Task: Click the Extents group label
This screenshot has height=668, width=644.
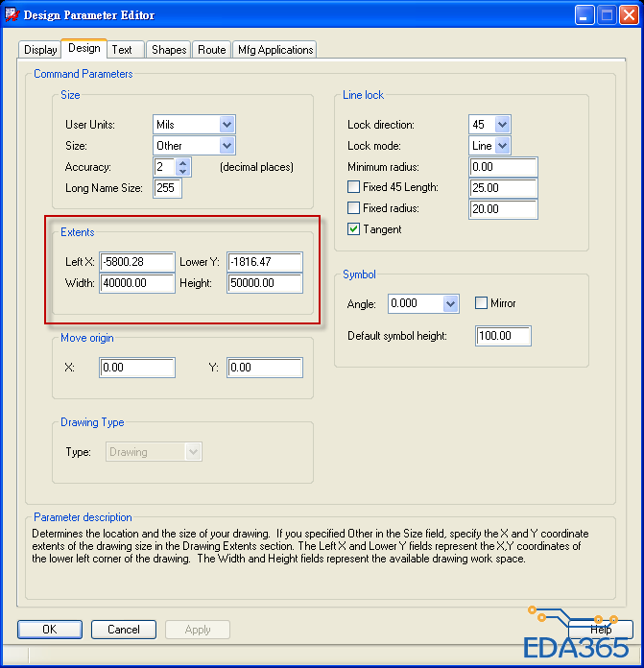Action: pos(77,232)
